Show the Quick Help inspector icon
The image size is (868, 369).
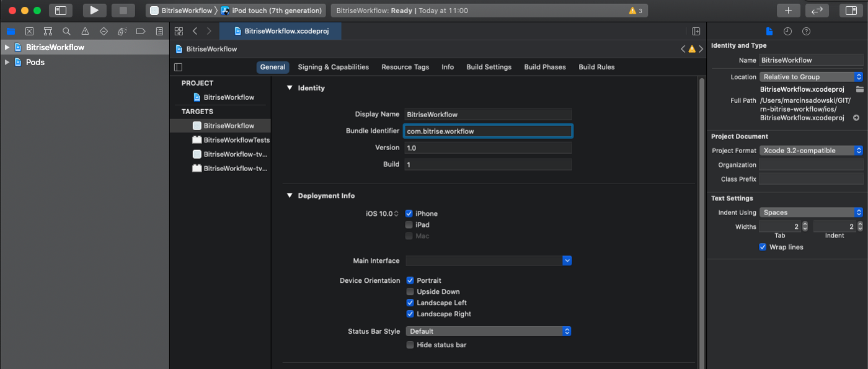(806, 32)
